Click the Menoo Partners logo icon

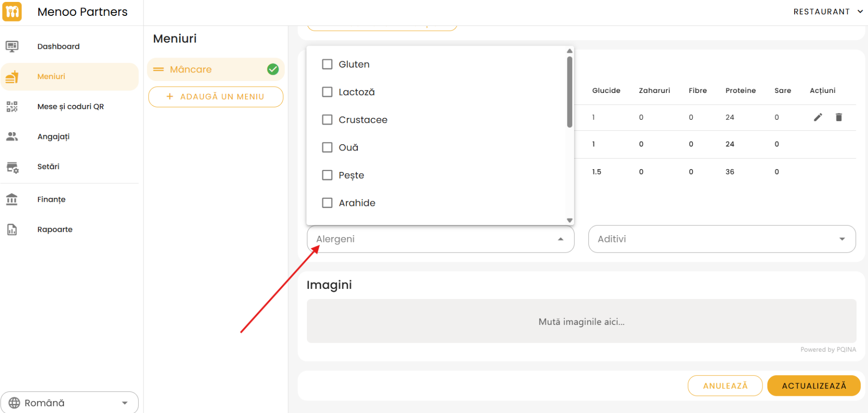[x=12, y=11]
